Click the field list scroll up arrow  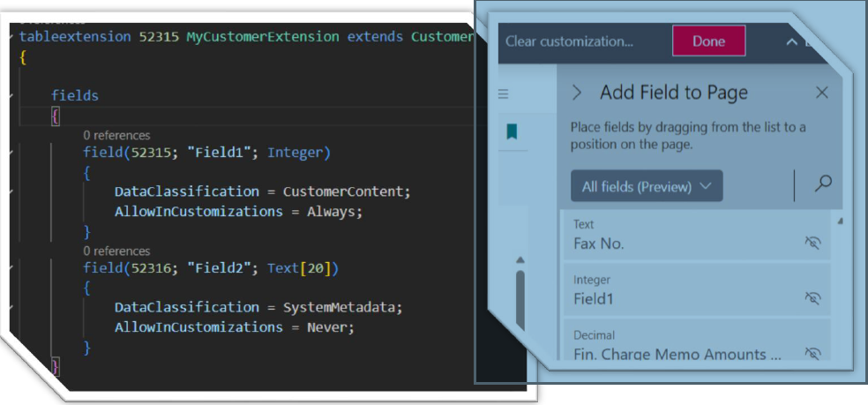click(x=841, y=221)
